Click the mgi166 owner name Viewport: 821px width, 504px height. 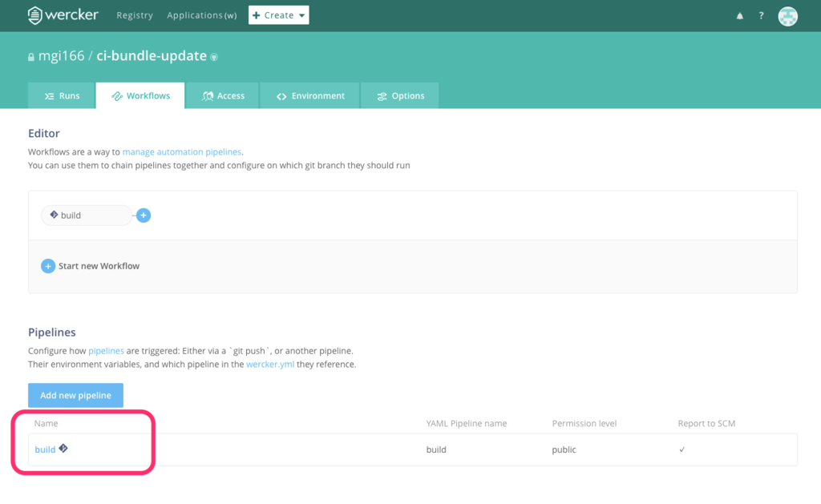(61, 55)
